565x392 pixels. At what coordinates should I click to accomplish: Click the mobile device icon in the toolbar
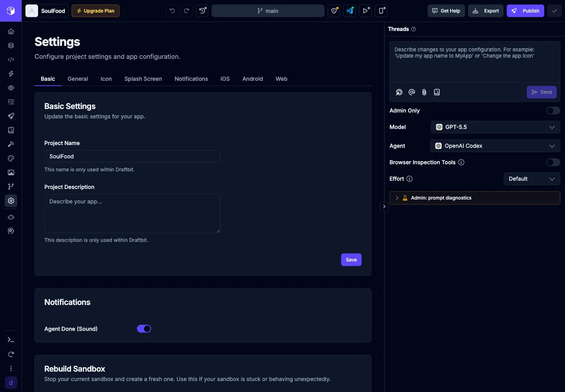pos(381,11)
